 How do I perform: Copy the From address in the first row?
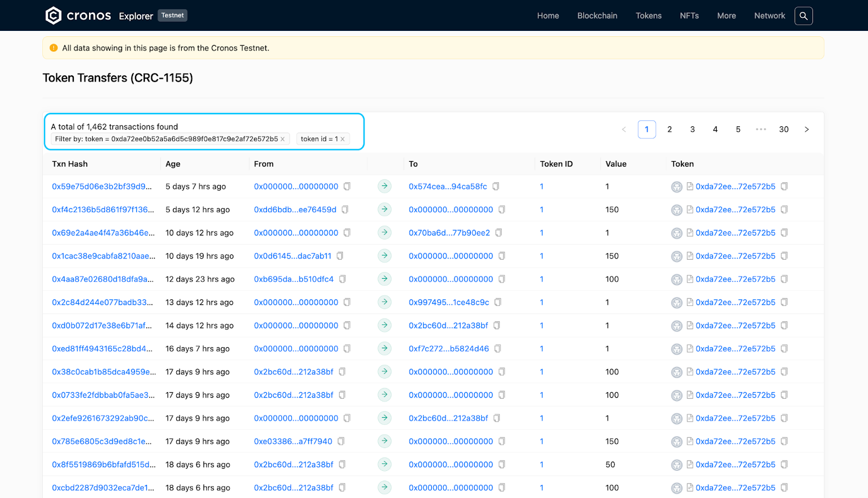(346, 186)
